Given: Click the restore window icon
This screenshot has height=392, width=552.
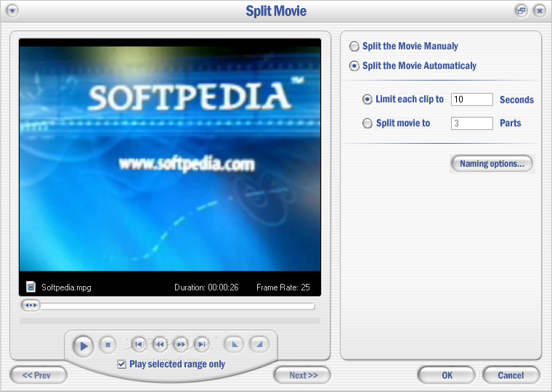Looking at the screenshot, I should point(521,11).
